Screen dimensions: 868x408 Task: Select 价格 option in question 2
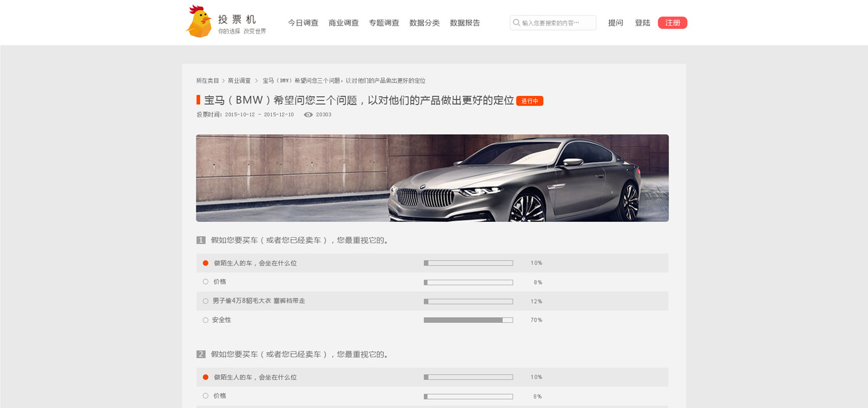(206, 396)
